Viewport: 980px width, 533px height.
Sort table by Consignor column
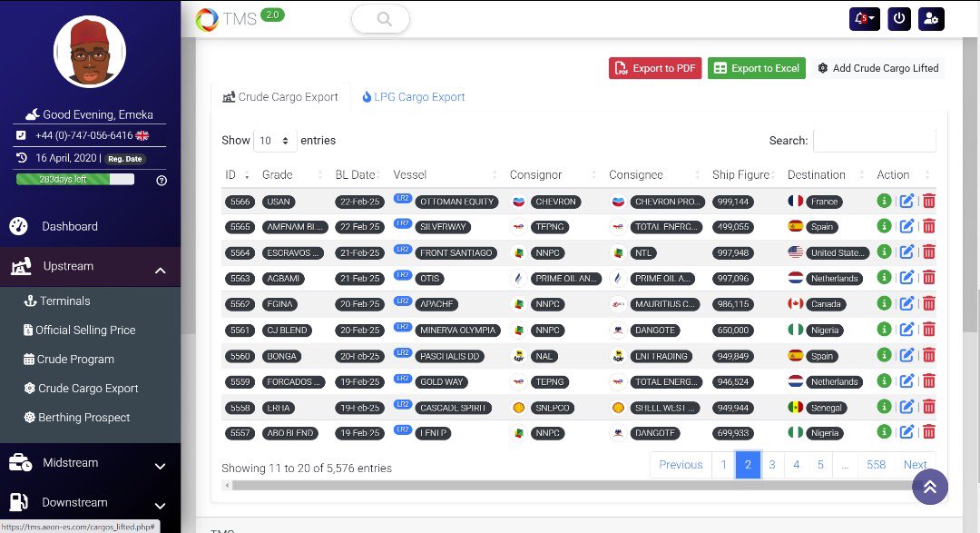(553, 174)
